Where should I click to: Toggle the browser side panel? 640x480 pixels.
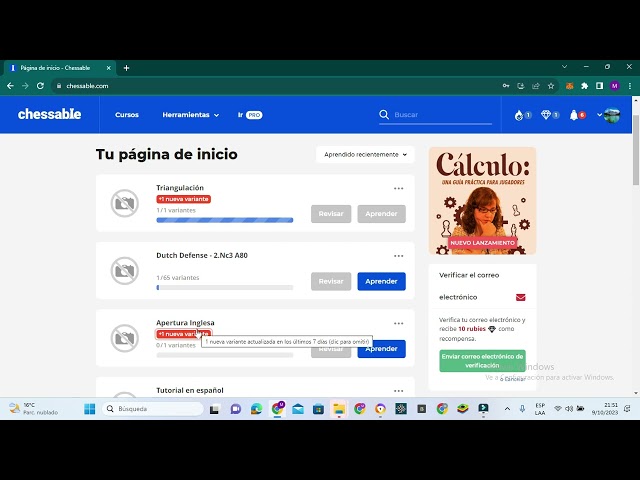tap(599, 86)
